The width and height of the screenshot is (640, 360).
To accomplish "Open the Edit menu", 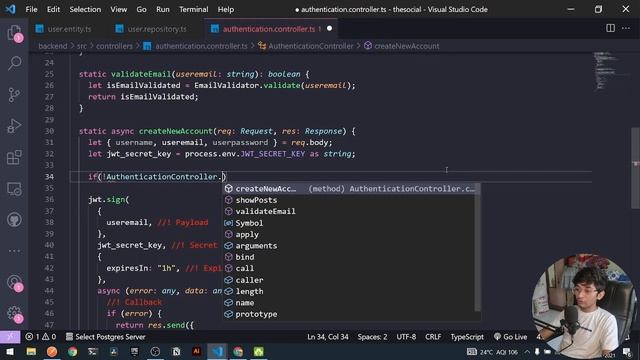I will (53, 9).
